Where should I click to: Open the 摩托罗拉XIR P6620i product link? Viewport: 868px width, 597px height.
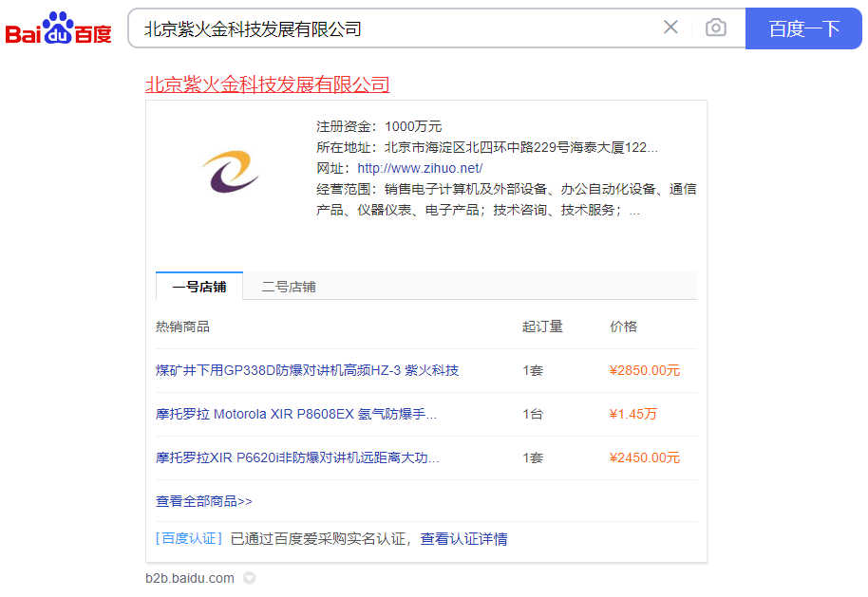[297, 457]
